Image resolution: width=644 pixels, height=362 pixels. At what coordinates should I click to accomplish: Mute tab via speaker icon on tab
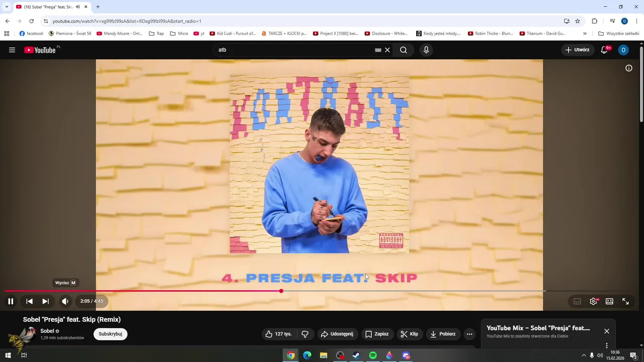pyautogui.click(x=77, y=7)
